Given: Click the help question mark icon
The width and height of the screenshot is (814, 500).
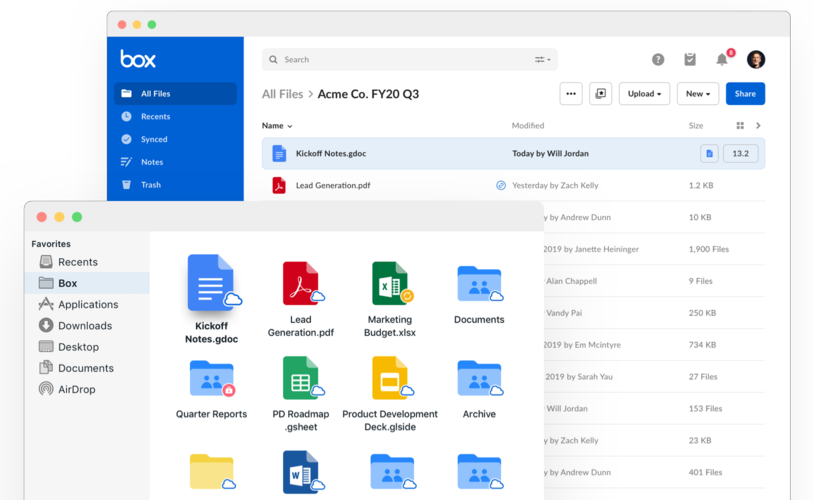Looking at the screenshot, I should pos(658,60).
